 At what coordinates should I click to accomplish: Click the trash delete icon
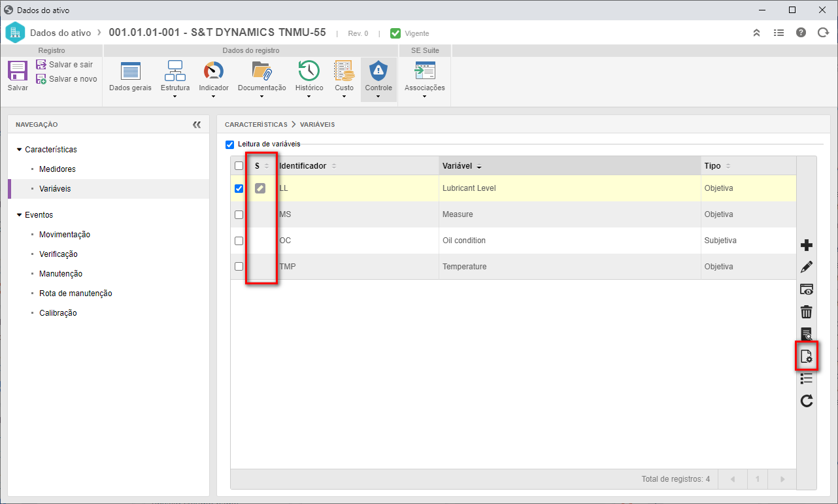[x=807, y=312]
